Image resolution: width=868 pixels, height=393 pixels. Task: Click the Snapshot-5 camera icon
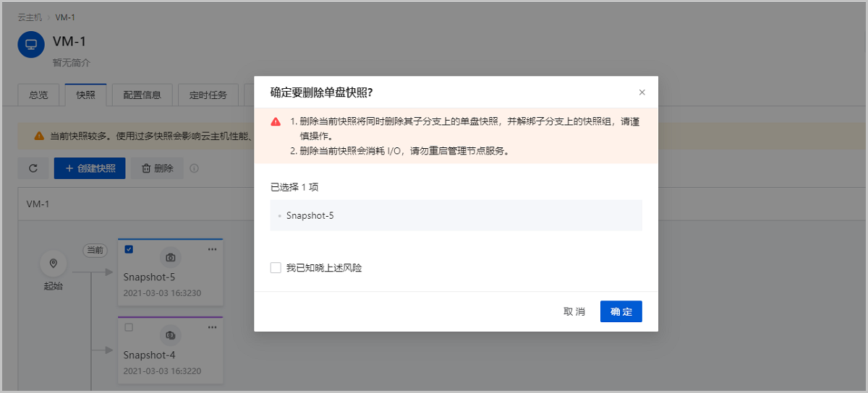click(x=170, y=257)
